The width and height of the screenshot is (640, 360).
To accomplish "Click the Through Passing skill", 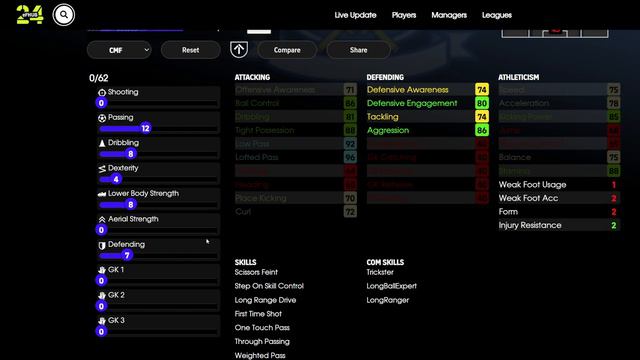I will (262, 342).
